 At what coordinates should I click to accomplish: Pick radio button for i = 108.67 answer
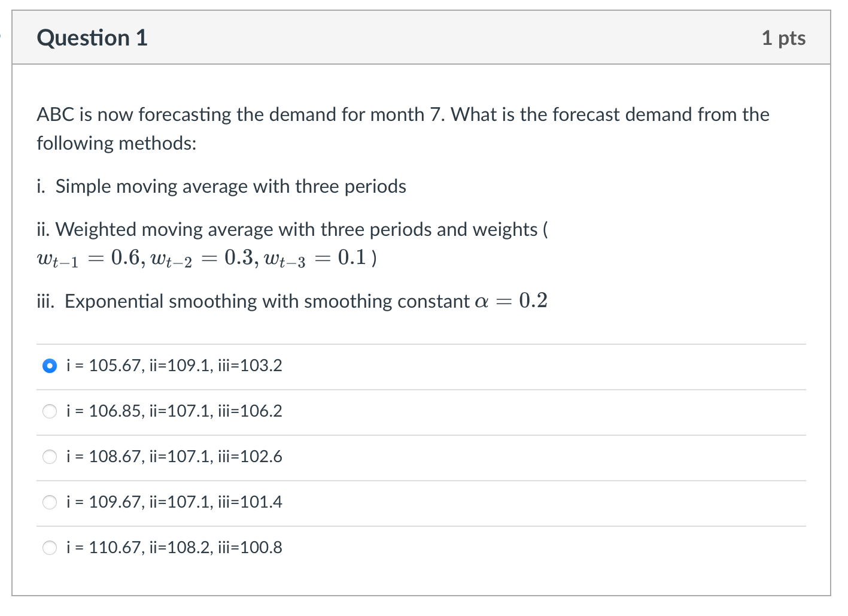tap(50, 457)
